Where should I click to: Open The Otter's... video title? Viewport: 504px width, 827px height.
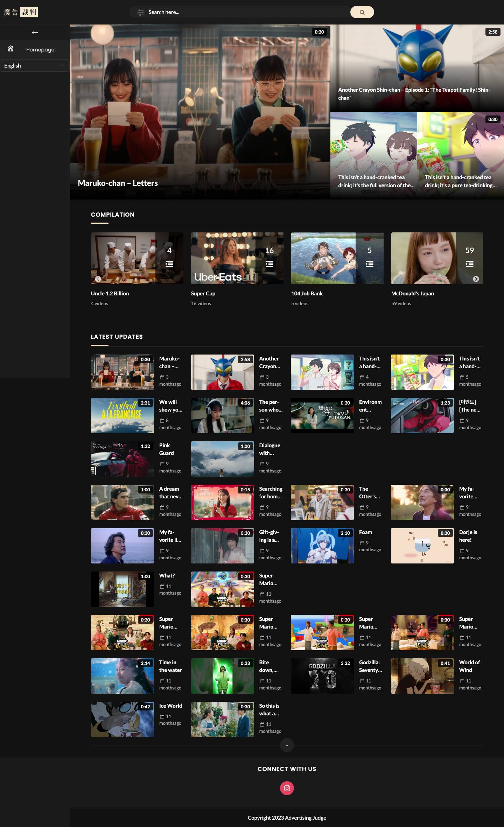point(370,493)
